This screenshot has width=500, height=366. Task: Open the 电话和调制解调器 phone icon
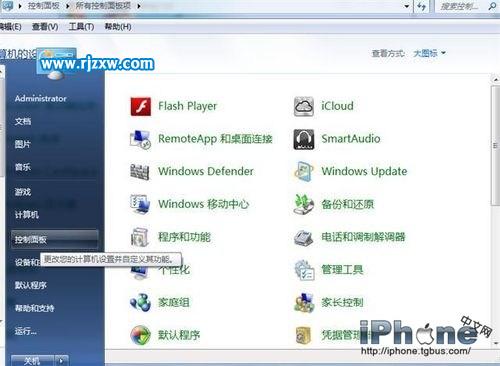(x=304, y=237)
